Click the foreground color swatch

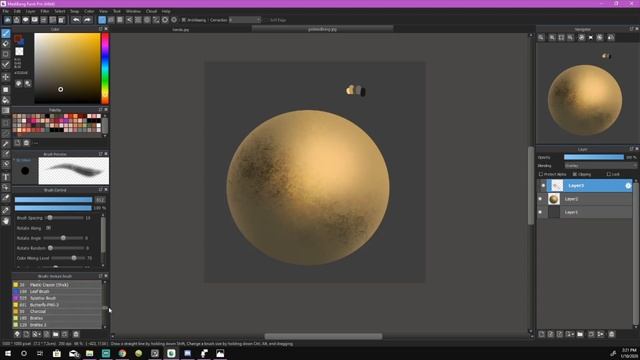point(18,38)
